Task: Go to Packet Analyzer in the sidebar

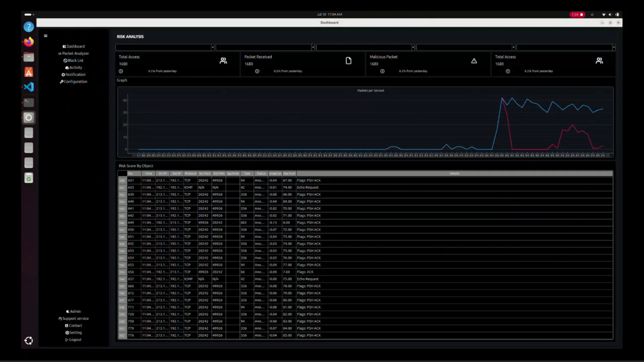Action: [73, 54]
